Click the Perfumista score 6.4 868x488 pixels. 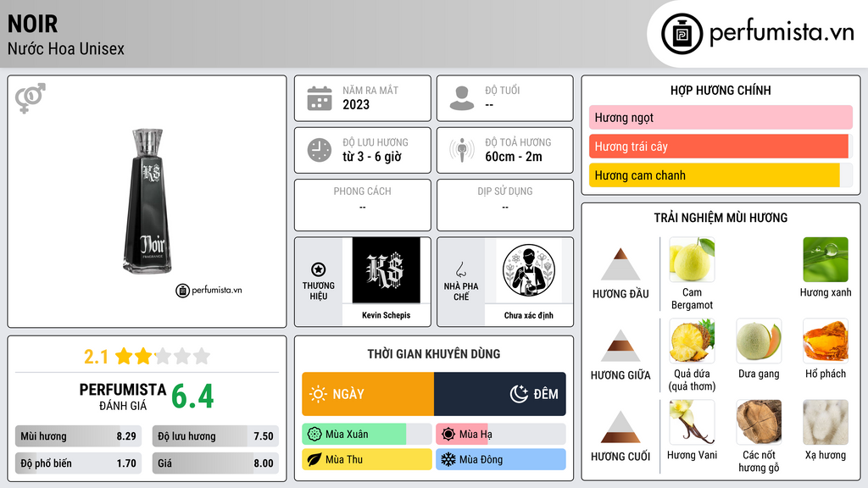pos(192,396)
